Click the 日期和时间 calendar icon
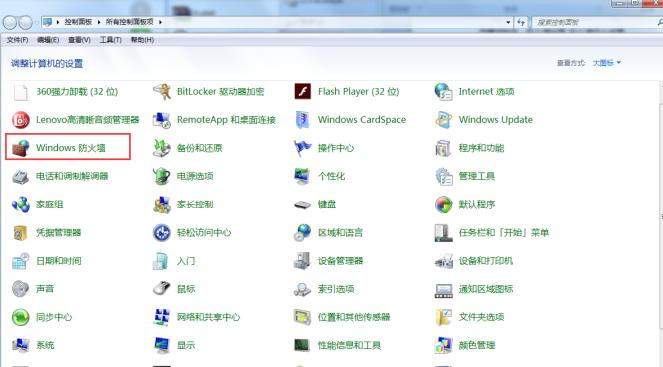This screenshot has height=367, width=663. (20, 261)
